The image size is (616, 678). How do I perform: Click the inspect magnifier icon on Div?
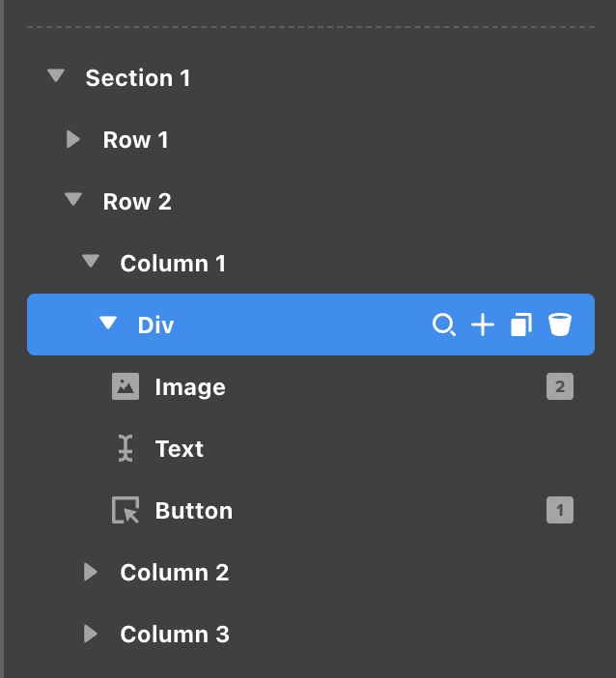click(443, 325)
